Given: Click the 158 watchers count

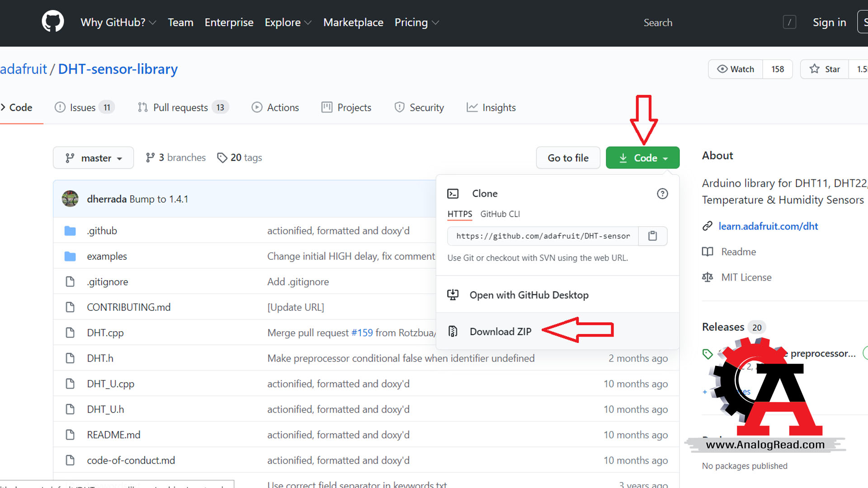Looking at the screenshot, I should point(778,69).
